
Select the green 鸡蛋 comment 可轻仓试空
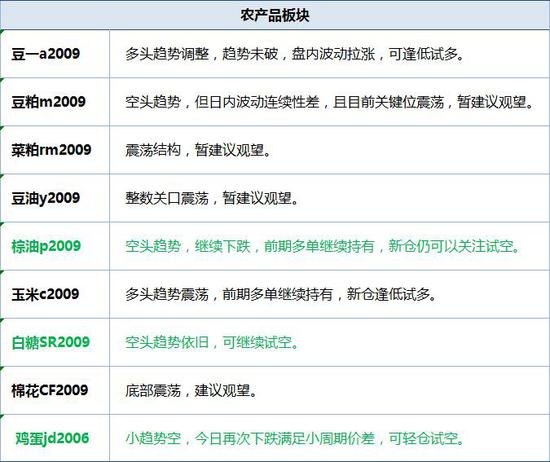point(423,438)
